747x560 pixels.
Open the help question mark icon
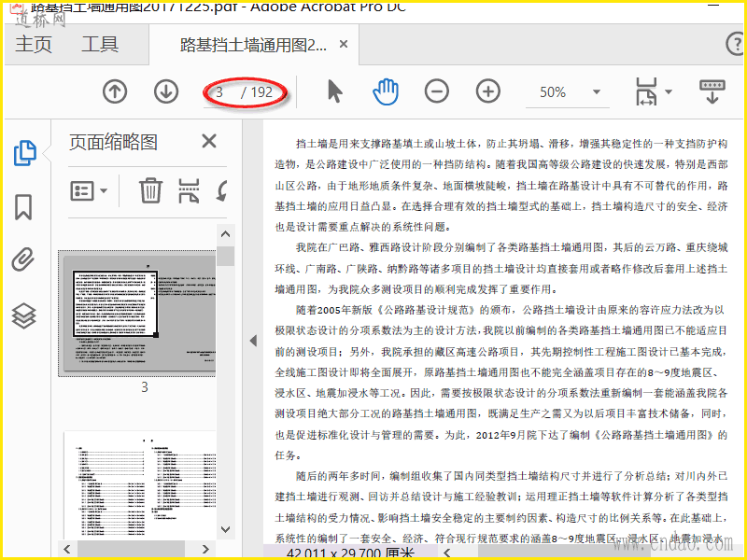click(x=736, y=44)
